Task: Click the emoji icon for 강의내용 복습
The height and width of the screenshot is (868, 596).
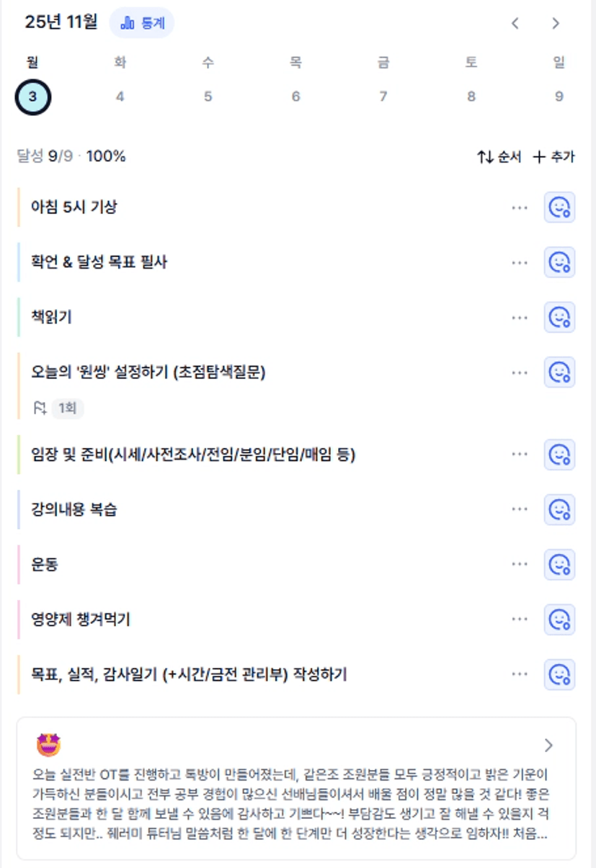Action: point(559,509)
